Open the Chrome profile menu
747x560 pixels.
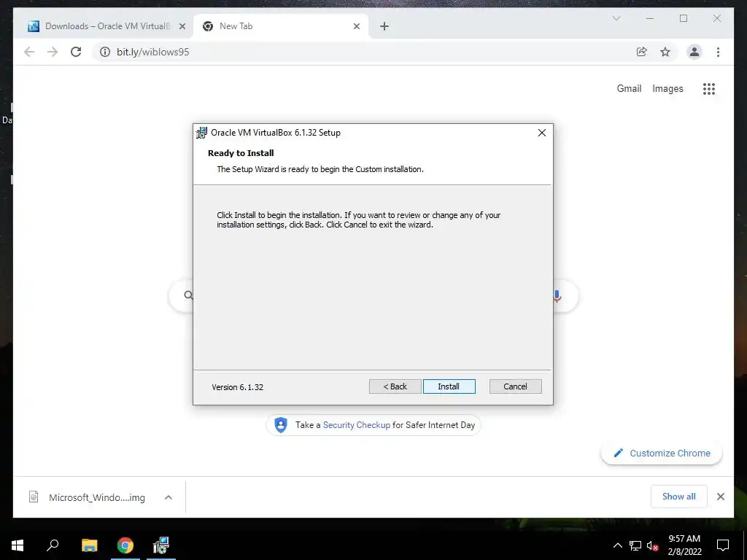(x=694, y=52)
